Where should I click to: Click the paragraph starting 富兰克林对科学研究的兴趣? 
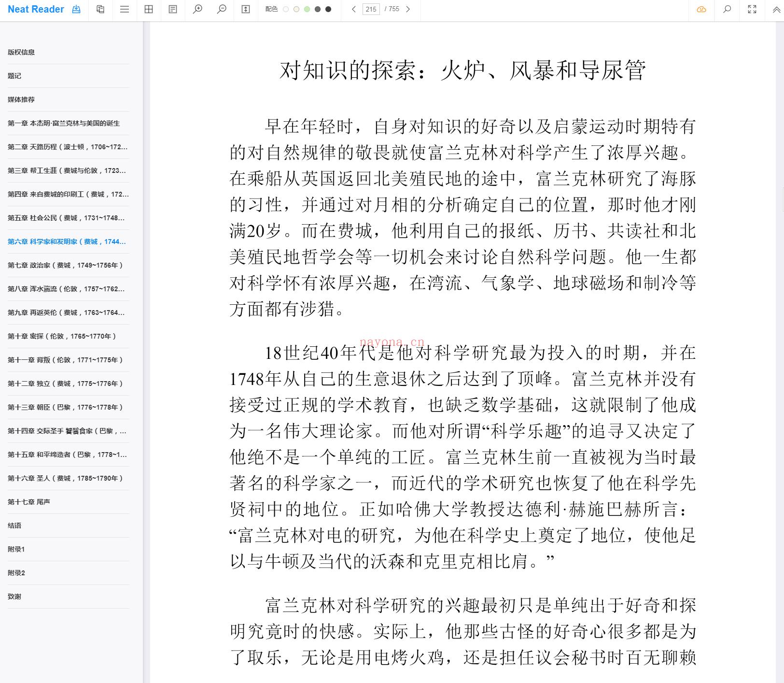[462, 631]
